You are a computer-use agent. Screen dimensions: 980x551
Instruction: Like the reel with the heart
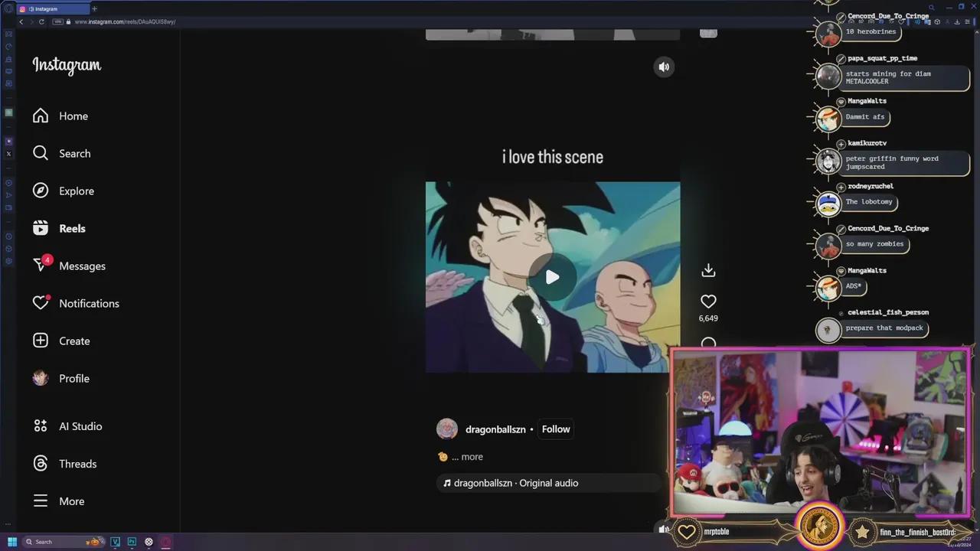tap(708, 301)
